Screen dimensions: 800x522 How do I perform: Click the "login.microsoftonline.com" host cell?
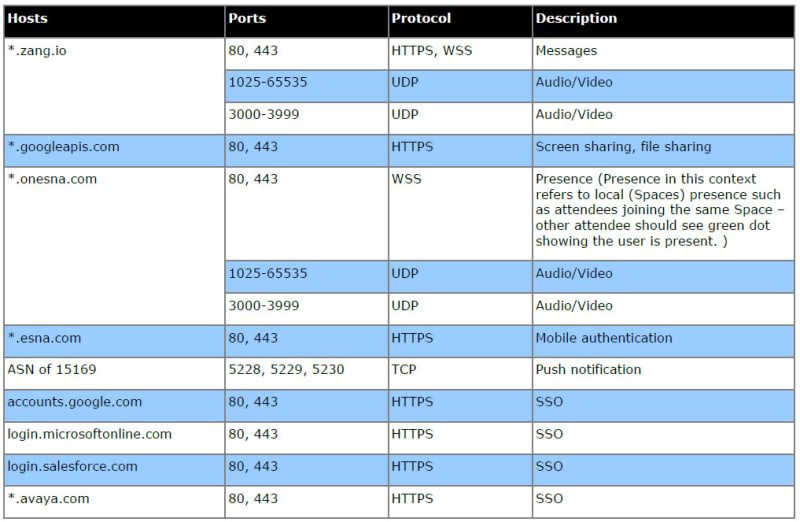pyautogui.click(x=114, y=438)
